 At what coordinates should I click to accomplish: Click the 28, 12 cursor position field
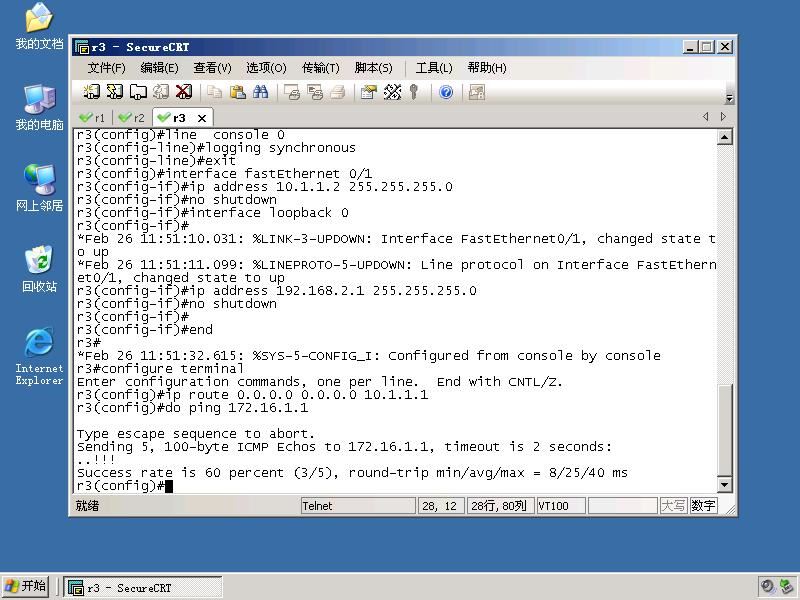click(441, 506)
